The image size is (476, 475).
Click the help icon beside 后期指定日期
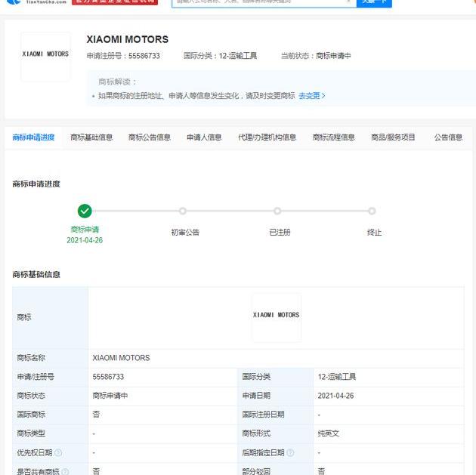(290, 452)
